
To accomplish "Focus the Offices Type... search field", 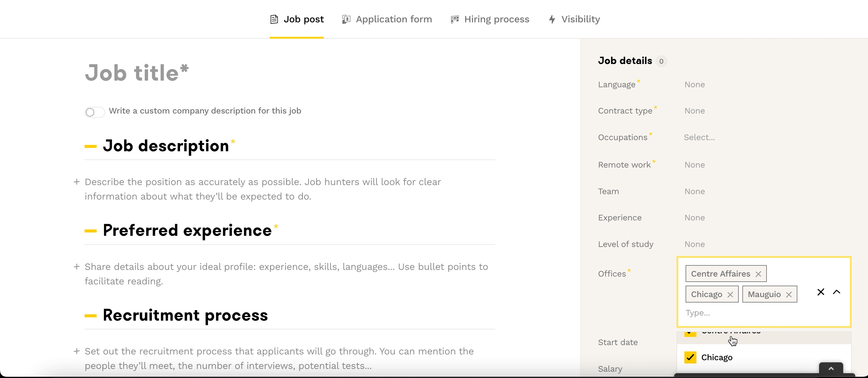I will point(741,313).
